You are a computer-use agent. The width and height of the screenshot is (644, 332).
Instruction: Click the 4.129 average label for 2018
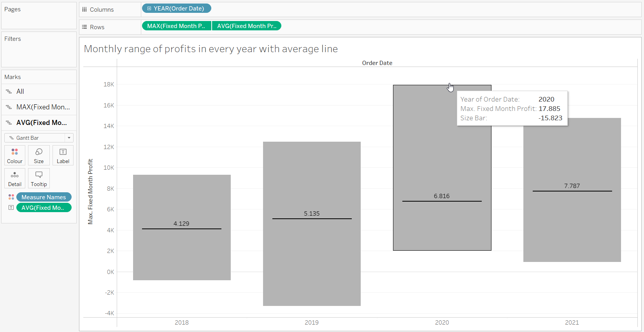pyautogui.click(x=181, y=223)
